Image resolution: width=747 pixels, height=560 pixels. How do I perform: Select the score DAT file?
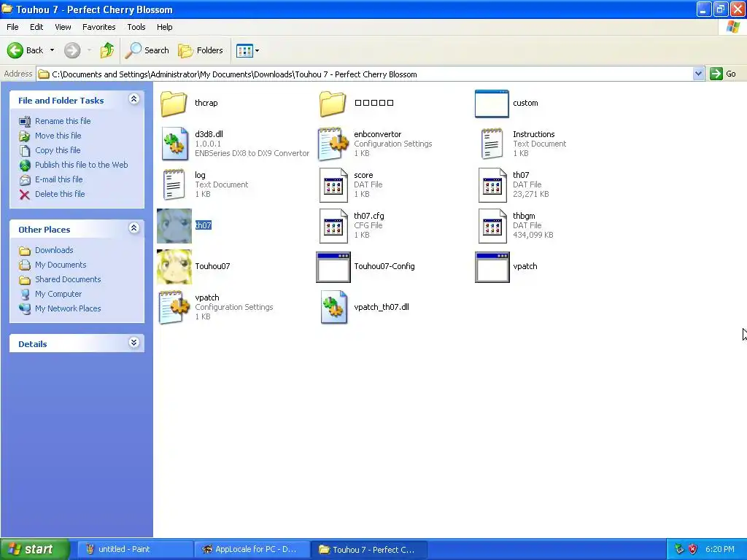(333, 184)
